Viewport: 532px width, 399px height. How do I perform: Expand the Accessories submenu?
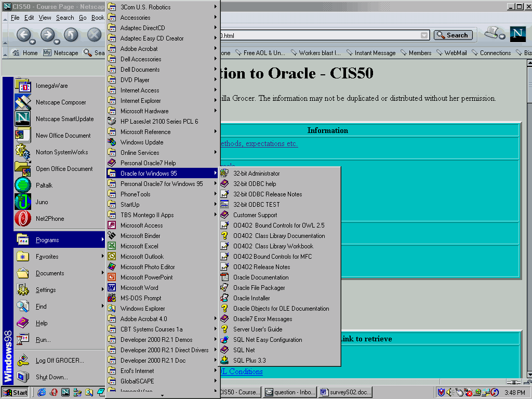(x=163, y=18)
